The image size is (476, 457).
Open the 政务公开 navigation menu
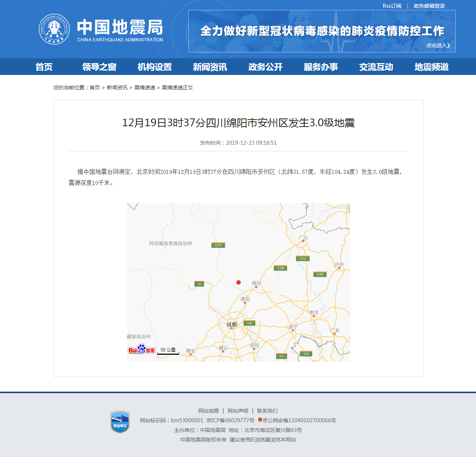[265, 67]
